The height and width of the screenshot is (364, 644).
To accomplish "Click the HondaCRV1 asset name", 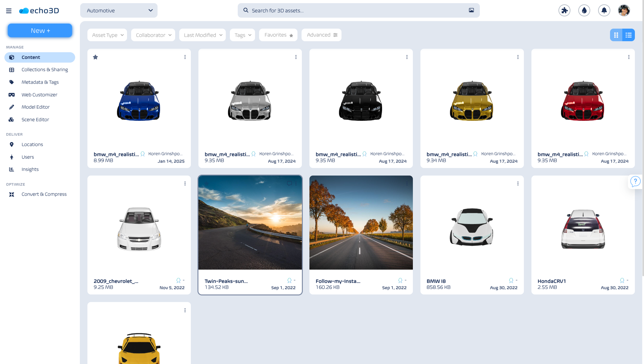I will pos(552,281).
